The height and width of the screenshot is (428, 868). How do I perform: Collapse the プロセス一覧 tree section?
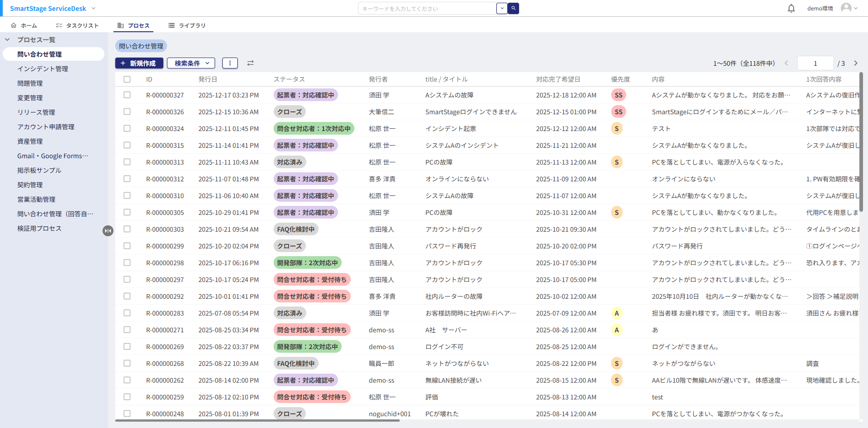coord(7,40)
